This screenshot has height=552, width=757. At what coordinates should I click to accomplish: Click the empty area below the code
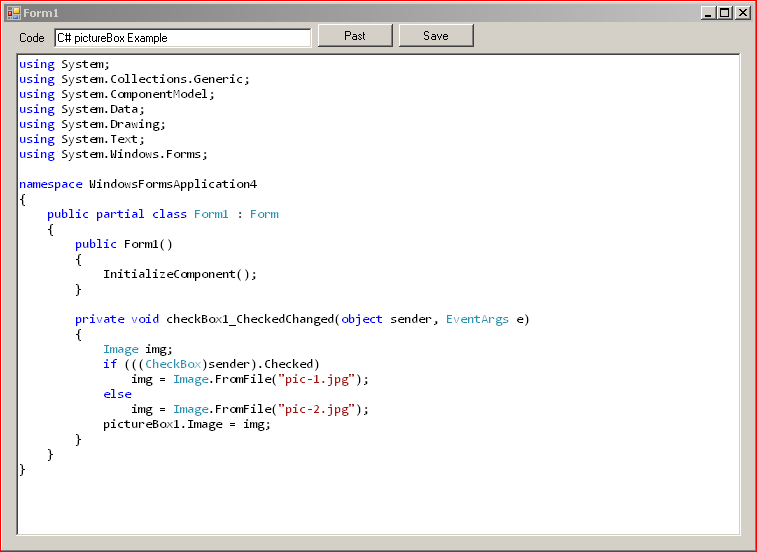click(378, 505)
